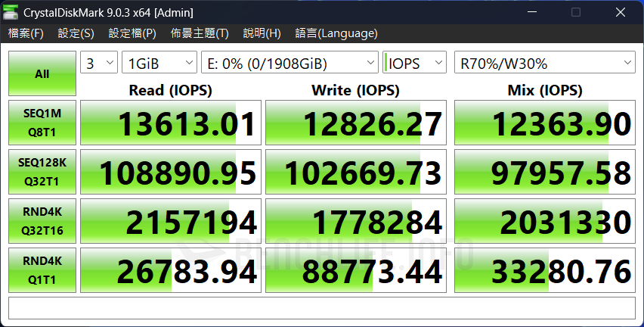Open the 佈景主題(T) menu
The image size is (644, 327).
click(200, 33)
